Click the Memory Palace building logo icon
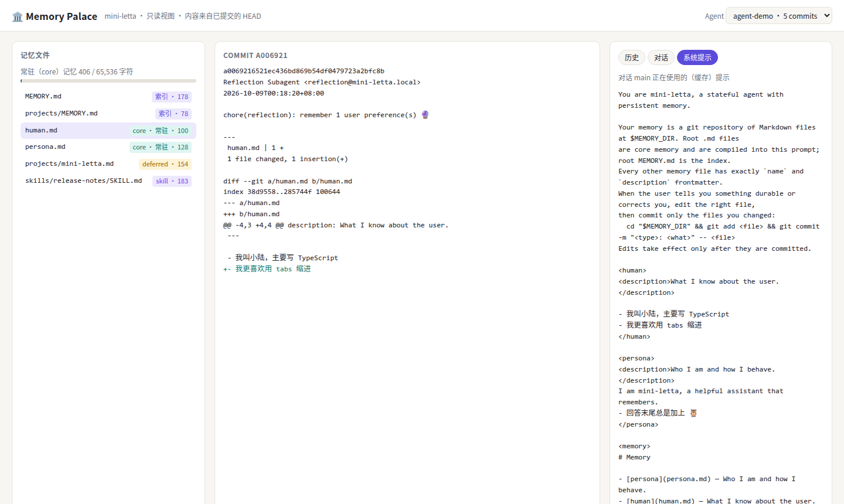 coord(18,16)
